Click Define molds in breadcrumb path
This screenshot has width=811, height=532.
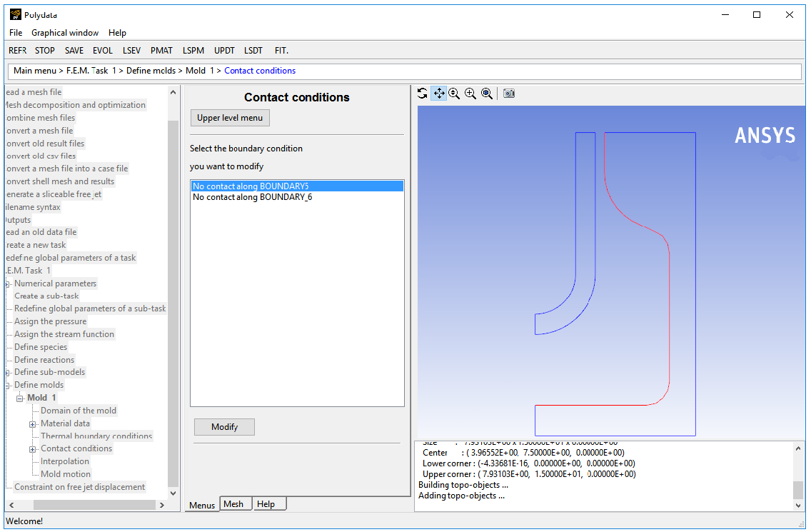coord(151,71)
